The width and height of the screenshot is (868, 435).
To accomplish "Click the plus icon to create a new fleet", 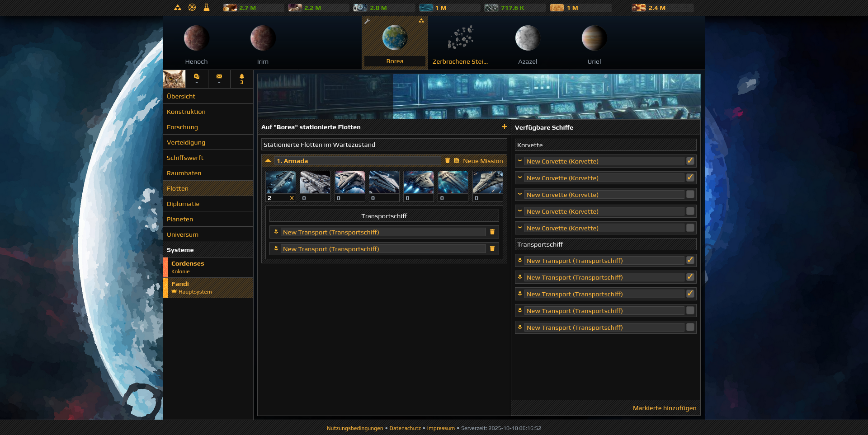I will (x=505, y=127).
